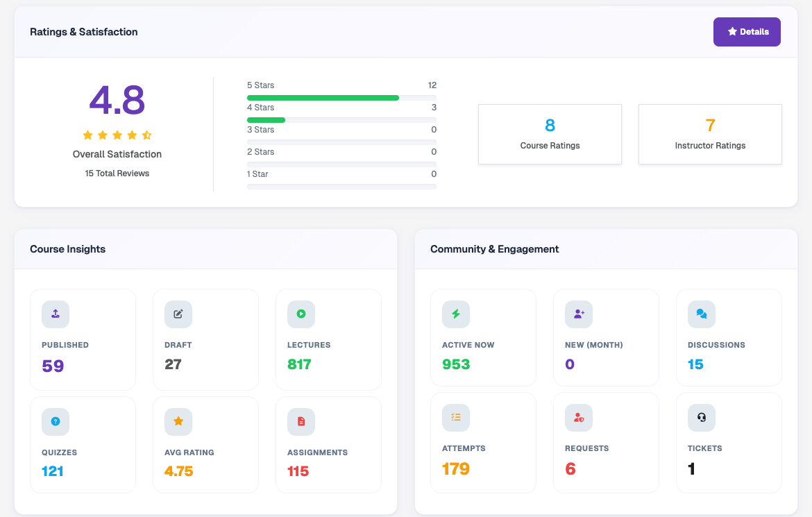This screenshot has height=517, width=812.
Task: Click the New (Month) value 0
Action: coord(570,365)
